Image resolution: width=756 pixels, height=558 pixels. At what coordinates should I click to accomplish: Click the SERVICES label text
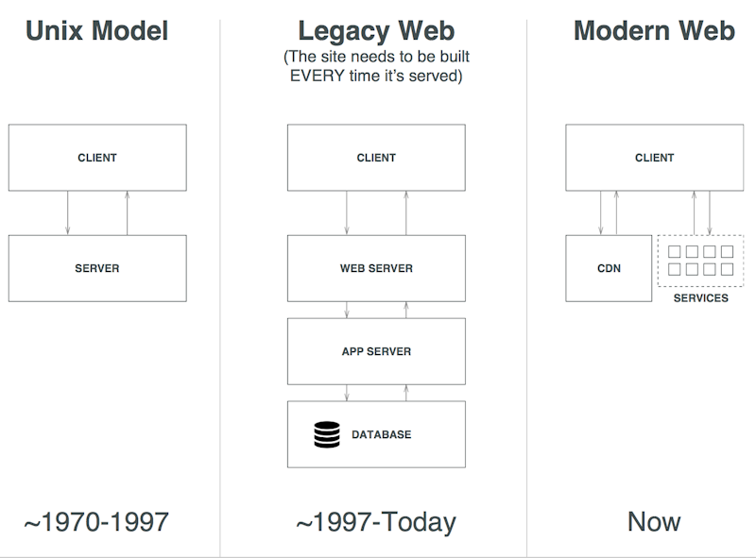pyautogui.click(x=700, y=298)
